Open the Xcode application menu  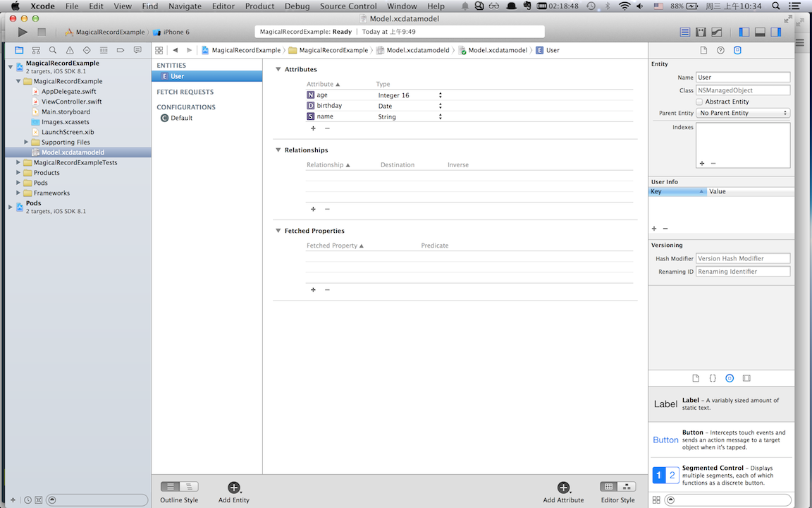pos(42,6)
